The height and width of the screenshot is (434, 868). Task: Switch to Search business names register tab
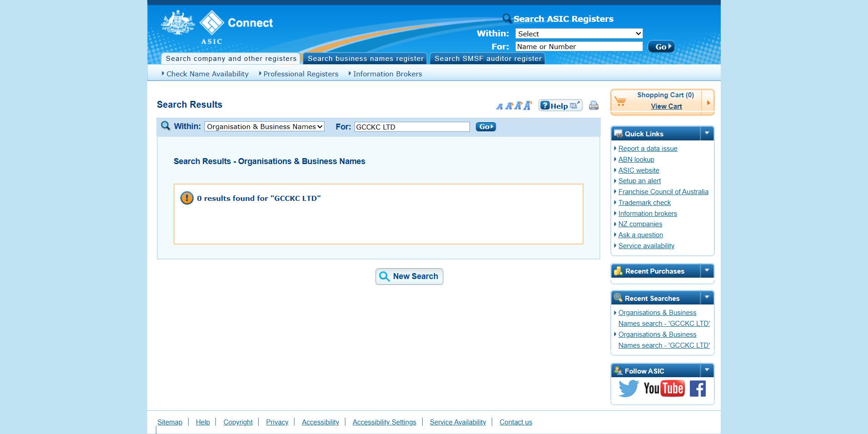click(x=365, y=59)
